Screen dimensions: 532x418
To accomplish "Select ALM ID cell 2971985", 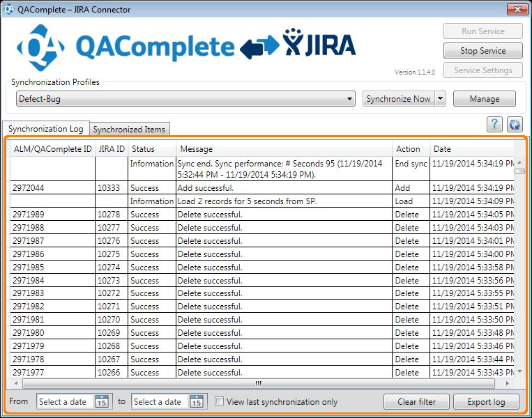I will tap(52, 267).
